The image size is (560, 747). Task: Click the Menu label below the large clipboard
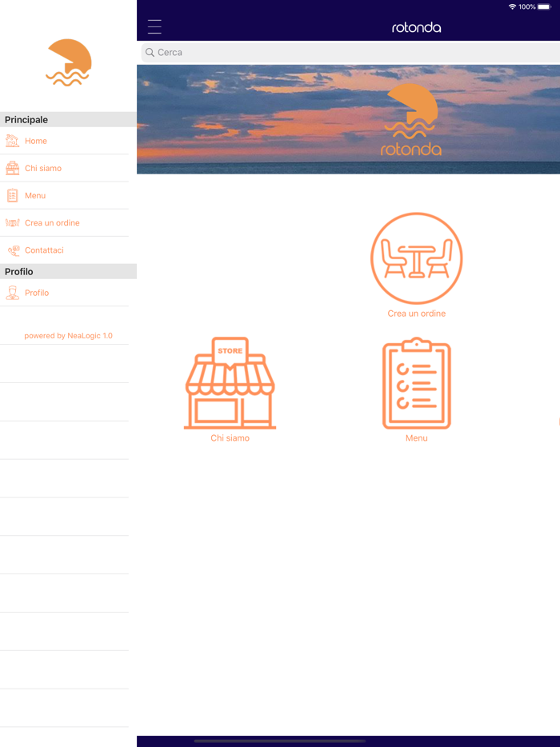(416, 438)
